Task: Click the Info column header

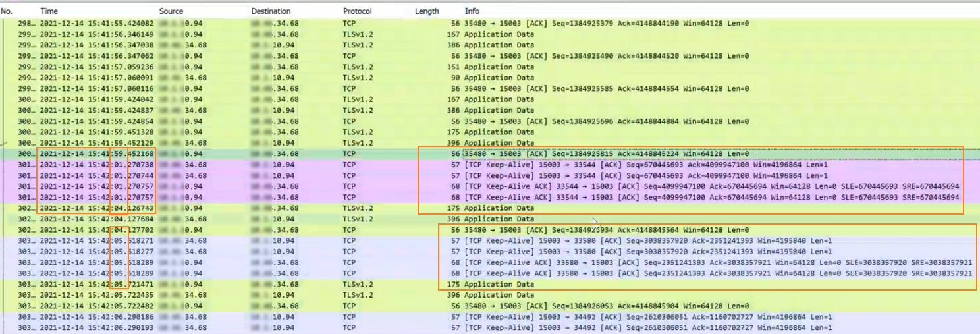Action: coord(472,11)
